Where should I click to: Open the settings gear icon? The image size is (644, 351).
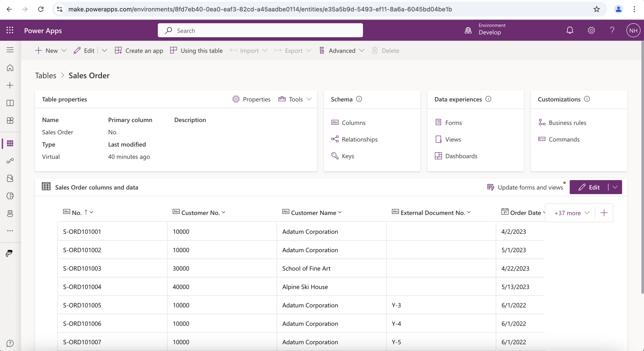pos(591,30)
